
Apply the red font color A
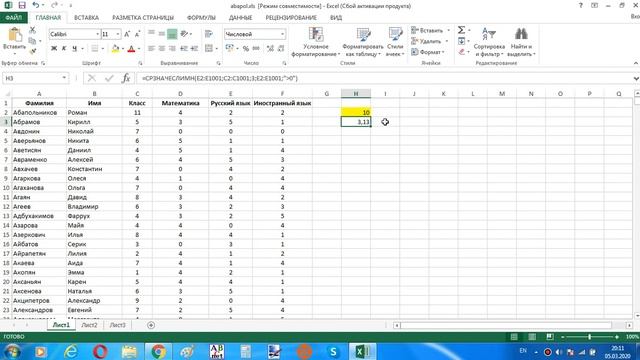click(x=131, y=49)
